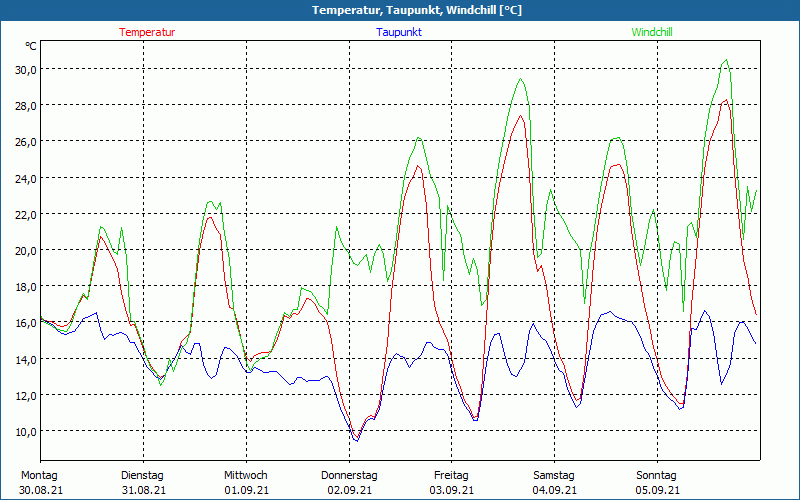Click the Donnerstag day label

[349, 476]
